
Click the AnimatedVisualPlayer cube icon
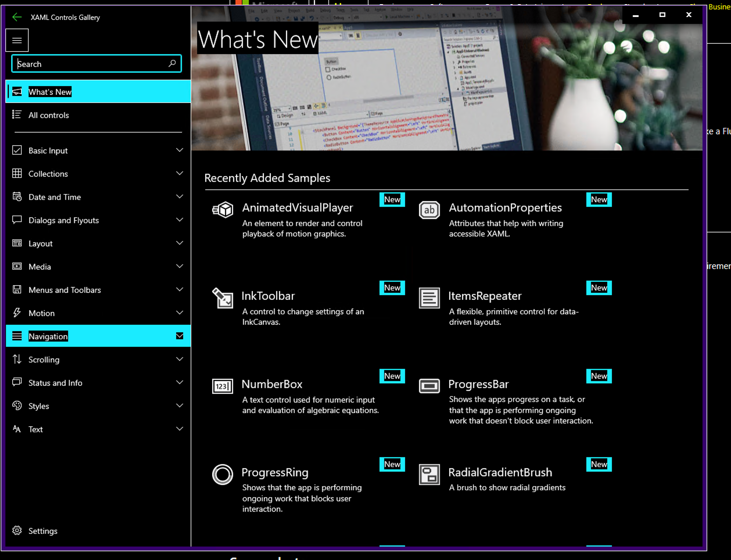[x=223, y=210]
